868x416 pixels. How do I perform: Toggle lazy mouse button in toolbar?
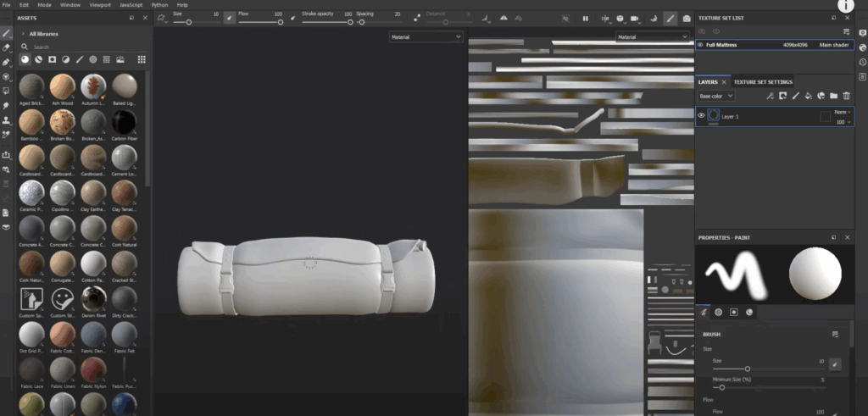pos(417,19)
